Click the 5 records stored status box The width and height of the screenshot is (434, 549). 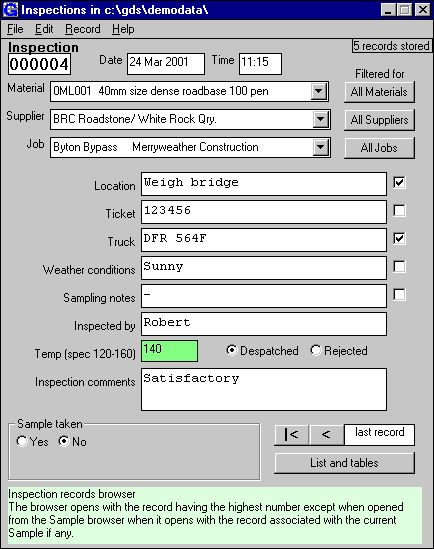tap(391, 46)
